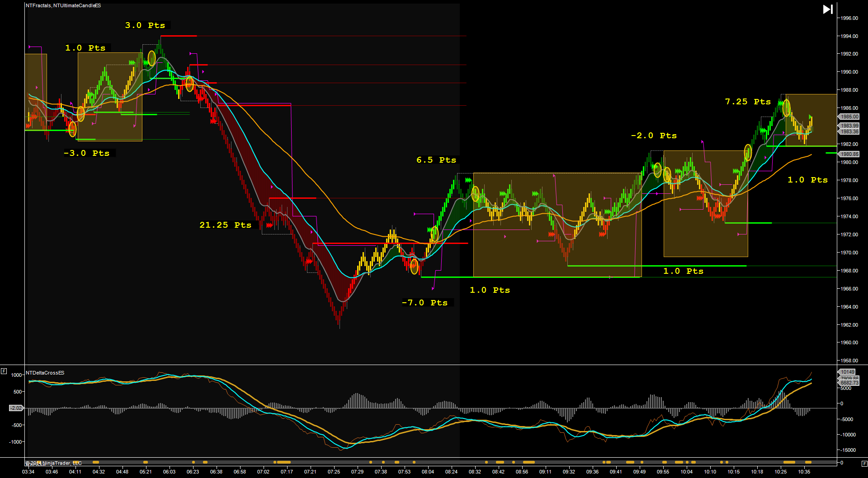Image resolution: width=868 pixels, height=478 pixels.
Task: Click the NinjaTrader copyright text
Action: (54, 463)
